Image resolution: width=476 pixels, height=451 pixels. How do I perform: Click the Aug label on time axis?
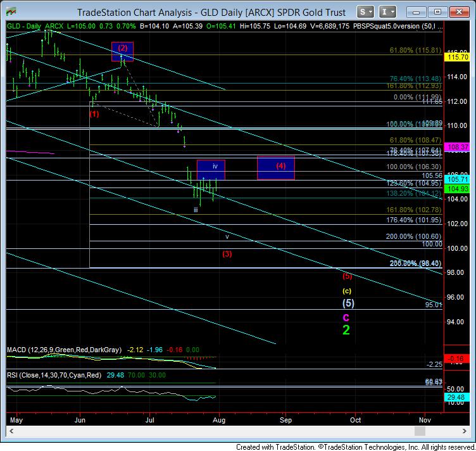coord(219,420)
